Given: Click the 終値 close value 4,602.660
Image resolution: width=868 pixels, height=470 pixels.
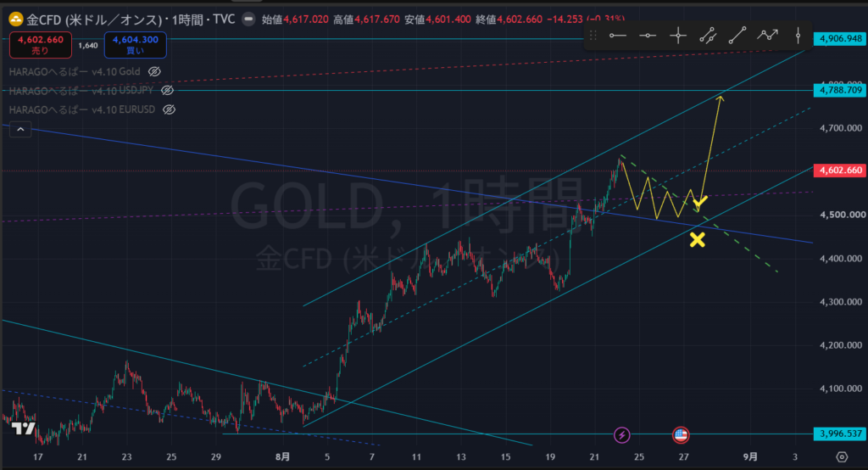Looking at the screenshot, I should point(520,20).
